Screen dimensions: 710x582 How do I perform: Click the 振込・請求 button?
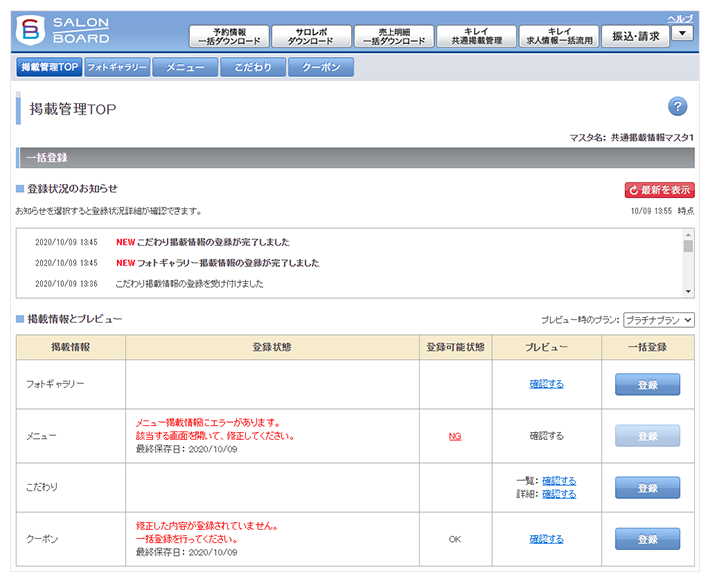635,36
